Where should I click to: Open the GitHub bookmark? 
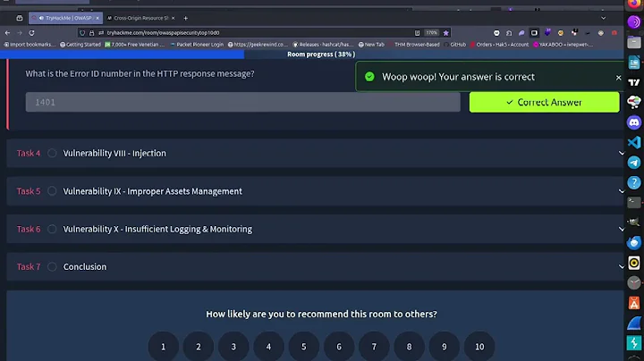(x=455, y=45)
